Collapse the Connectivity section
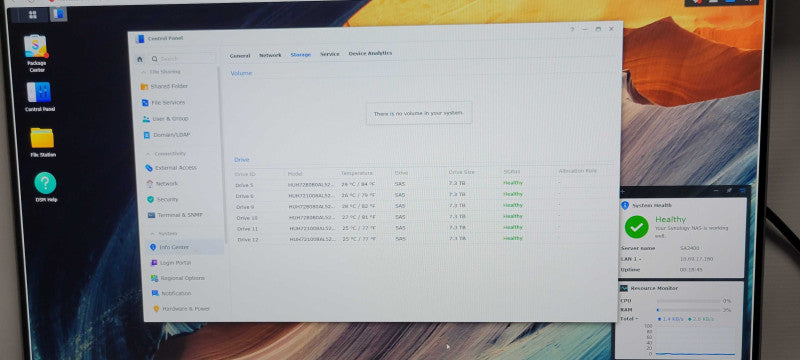Screen dimensions: 800x360 click(x=148, y=153)
